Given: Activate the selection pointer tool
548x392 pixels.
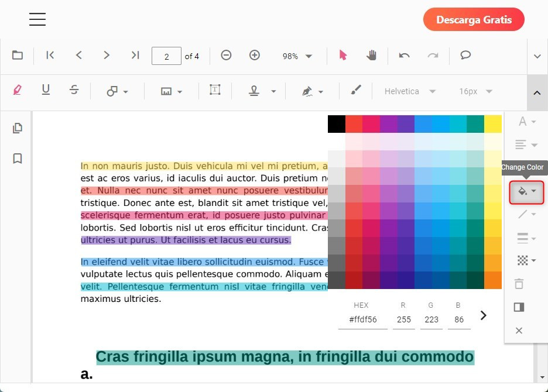Looking at the screenshot, I should coord(342,55).
